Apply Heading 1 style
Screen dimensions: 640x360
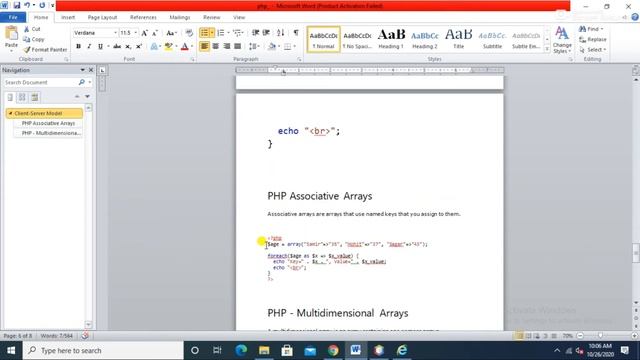(391, 40)
